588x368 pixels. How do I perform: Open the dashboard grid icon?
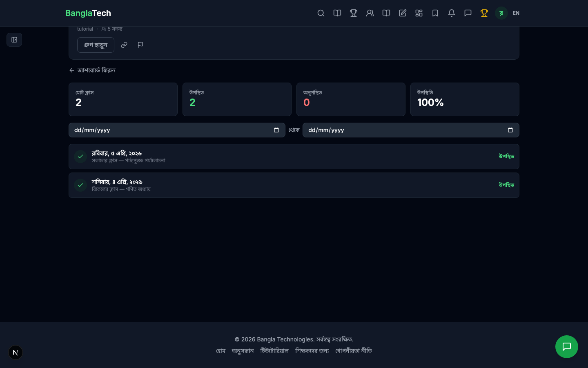(x=419, y=13)
